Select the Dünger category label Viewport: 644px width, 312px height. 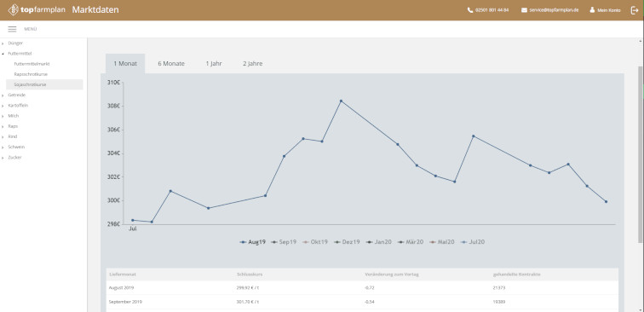15,43
